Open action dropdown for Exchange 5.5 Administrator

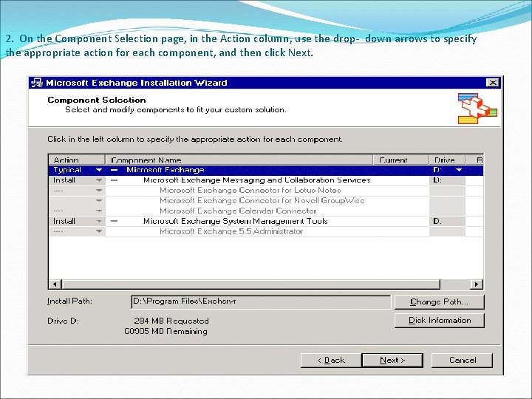(x=99, y=231)
